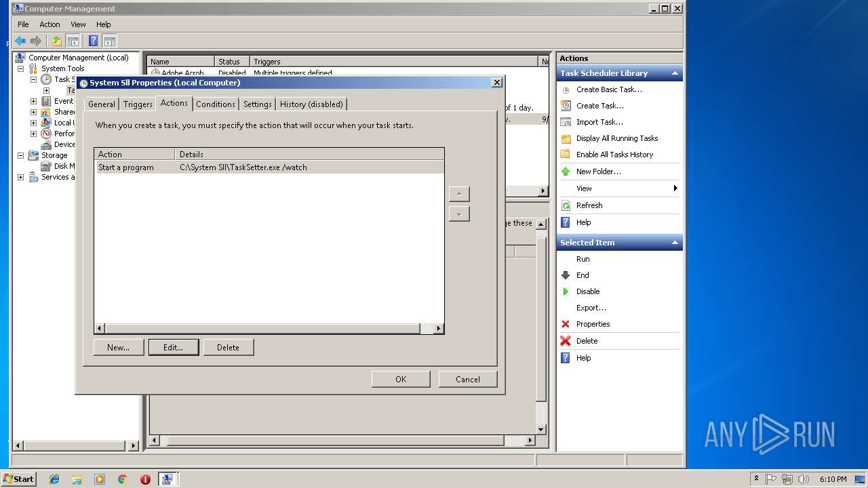
Task: Move action up with the up arrow button
Action: [459, 194]
